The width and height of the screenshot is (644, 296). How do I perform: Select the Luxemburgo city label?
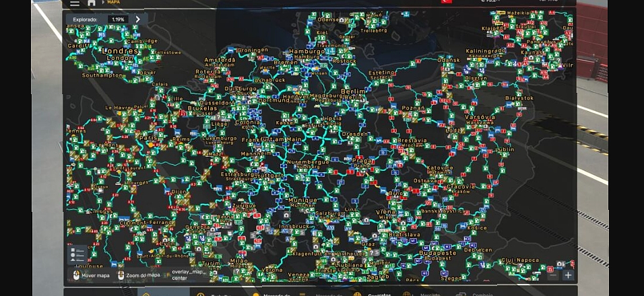coord(220,139)
